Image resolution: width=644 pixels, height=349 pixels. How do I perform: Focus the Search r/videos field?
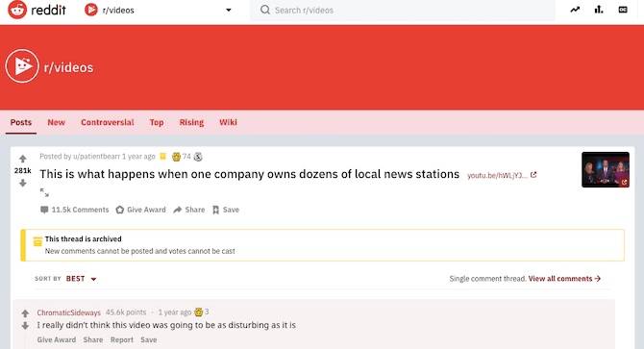403,11
